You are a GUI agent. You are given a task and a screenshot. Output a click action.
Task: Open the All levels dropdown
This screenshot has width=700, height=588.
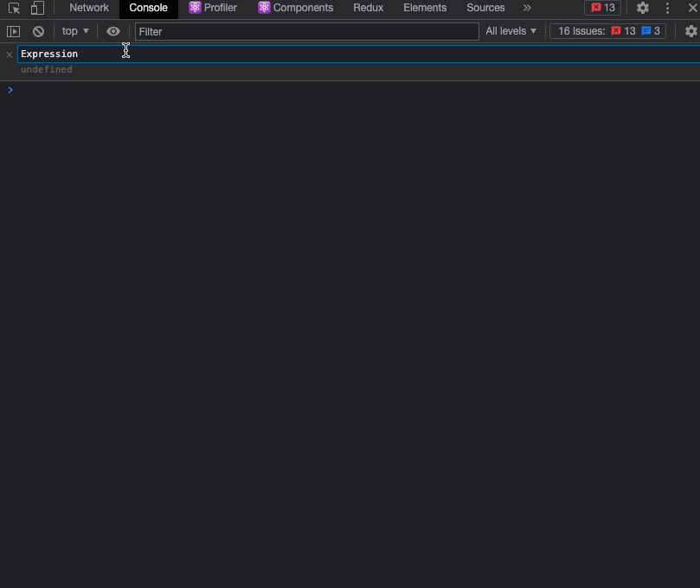pyautogui.click(x=511, y=30)
